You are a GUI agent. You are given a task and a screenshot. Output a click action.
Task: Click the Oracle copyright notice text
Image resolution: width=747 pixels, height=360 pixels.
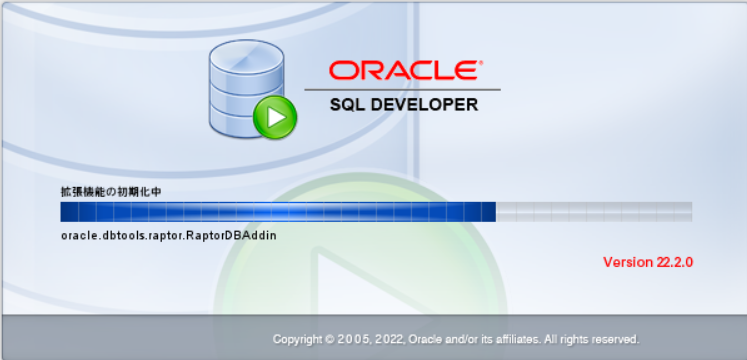point(456,340)
